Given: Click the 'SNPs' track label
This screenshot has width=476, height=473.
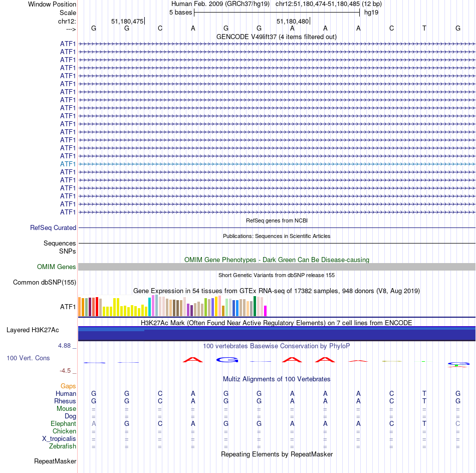Looking at the screenshot, I should click(68, 251).
